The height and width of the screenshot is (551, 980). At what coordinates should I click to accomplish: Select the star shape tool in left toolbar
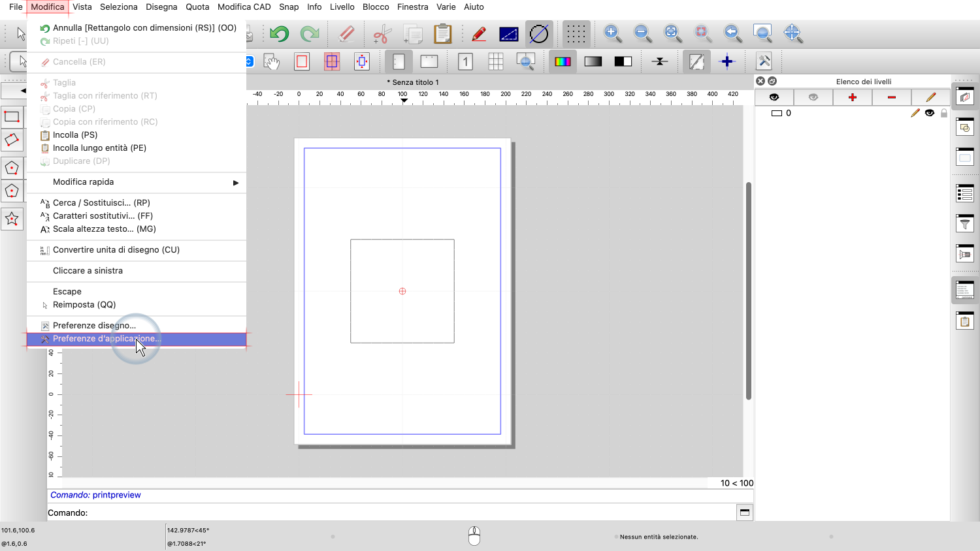12,219
